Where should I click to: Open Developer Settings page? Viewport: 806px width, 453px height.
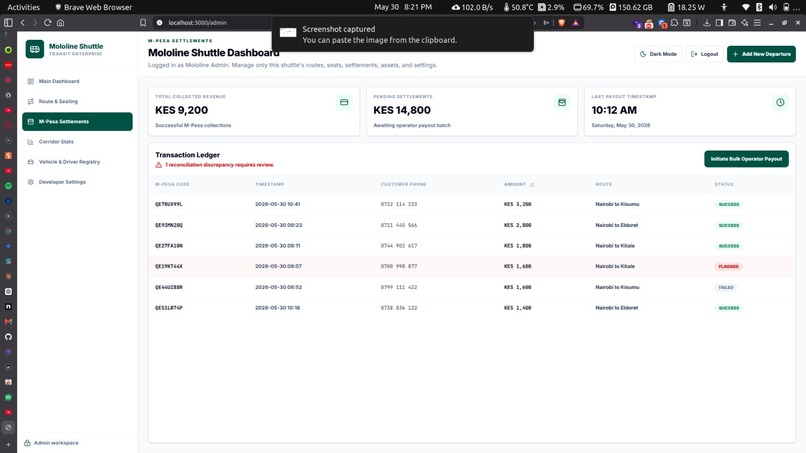(x=77, y=182)
